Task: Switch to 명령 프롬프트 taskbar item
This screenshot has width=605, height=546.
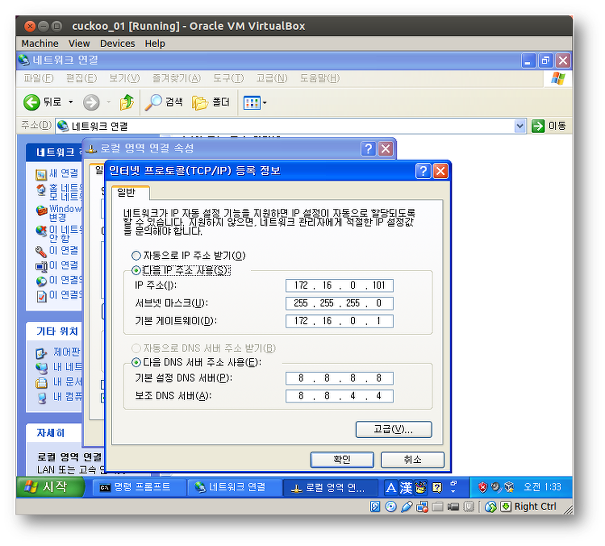Action: pos(138,487)
